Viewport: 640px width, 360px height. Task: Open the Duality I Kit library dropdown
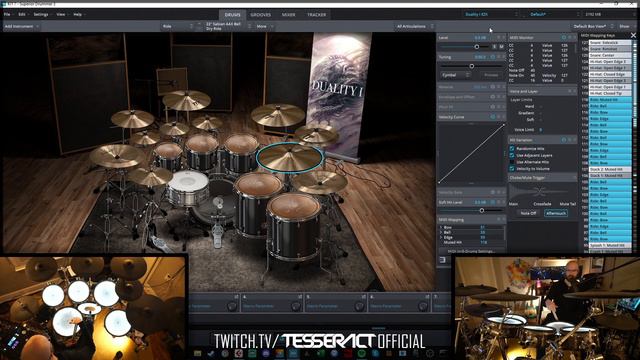491,14
